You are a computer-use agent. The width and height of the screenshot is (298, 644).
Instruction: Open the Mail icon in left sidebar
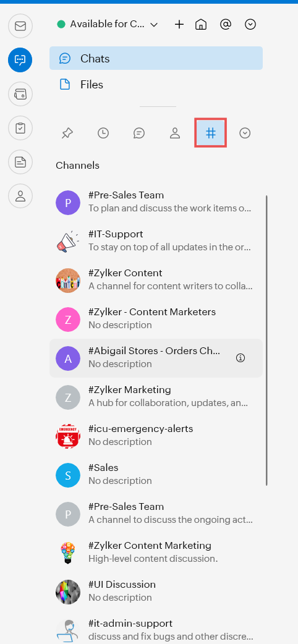(20, 26)
